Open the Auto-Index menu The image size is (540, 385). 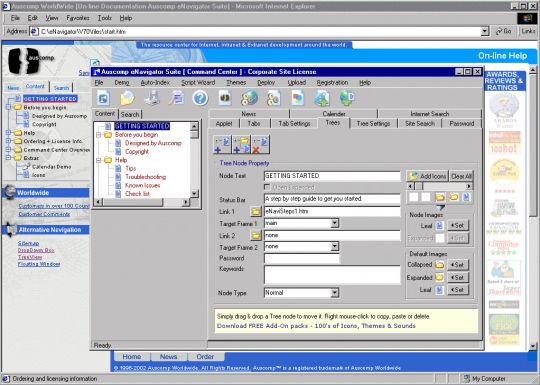[x=155, y=83]
